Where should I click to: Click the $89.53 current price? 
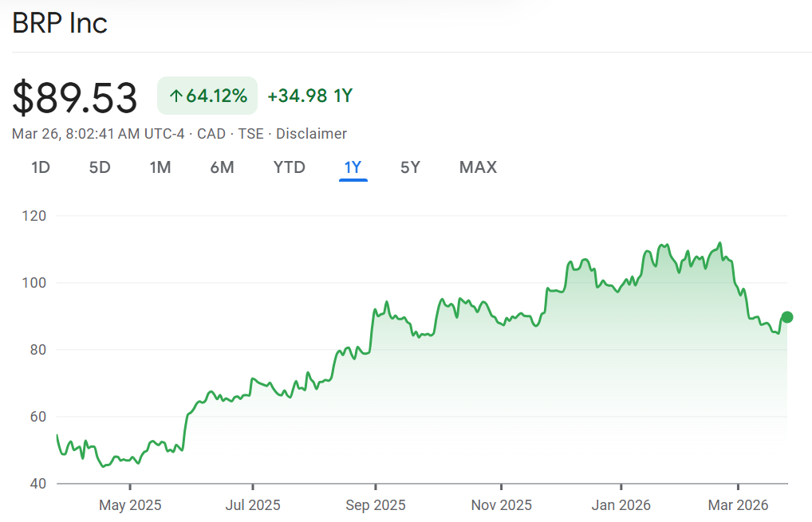point(75,97)
